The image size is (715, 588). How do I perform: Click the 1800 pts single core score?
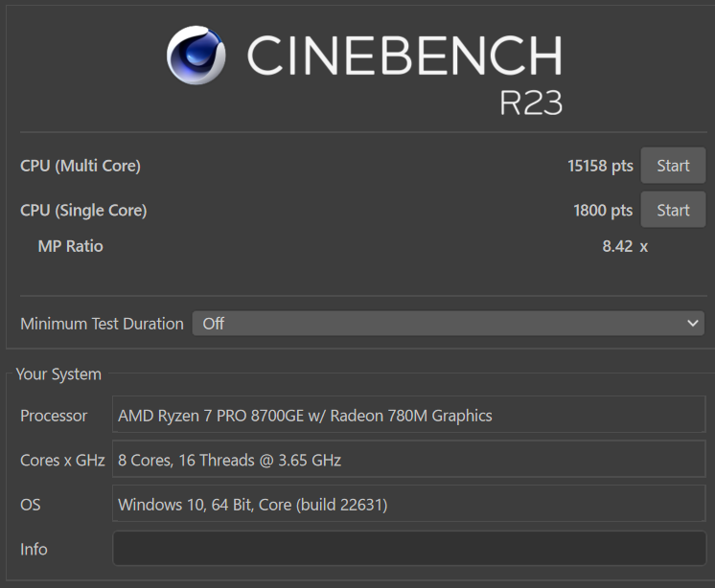click(603, 211)
